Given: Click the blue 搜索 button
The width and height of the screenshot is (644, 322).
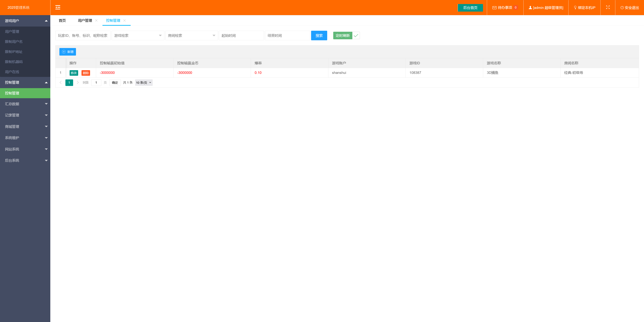Looking at the screenshot, I should coord(319,36).
